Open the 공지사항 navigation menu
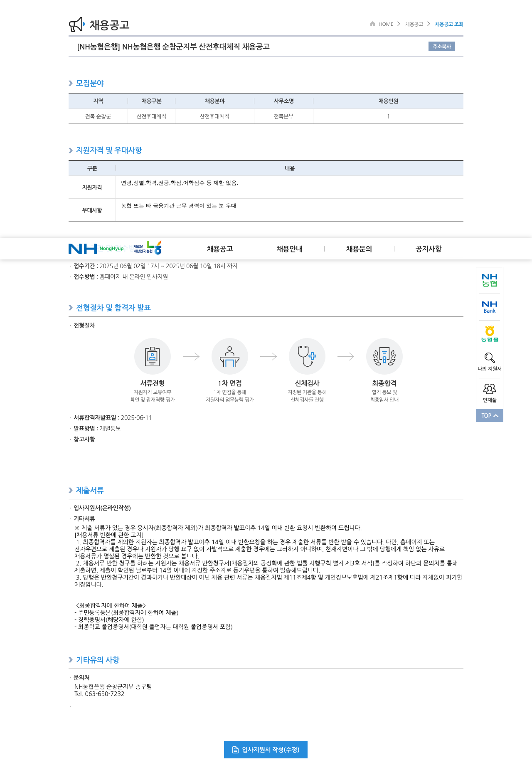 point(429,249)
